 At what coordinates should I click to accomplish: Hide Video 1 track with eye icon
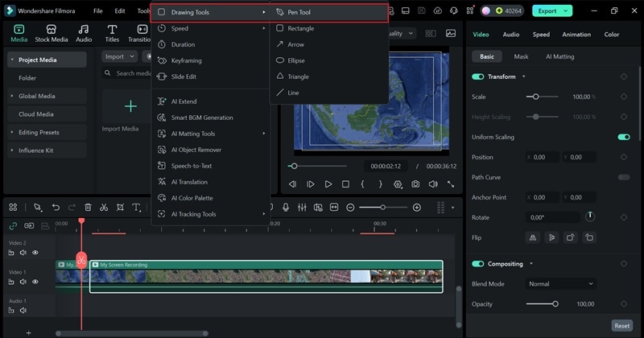coord(35,282)
